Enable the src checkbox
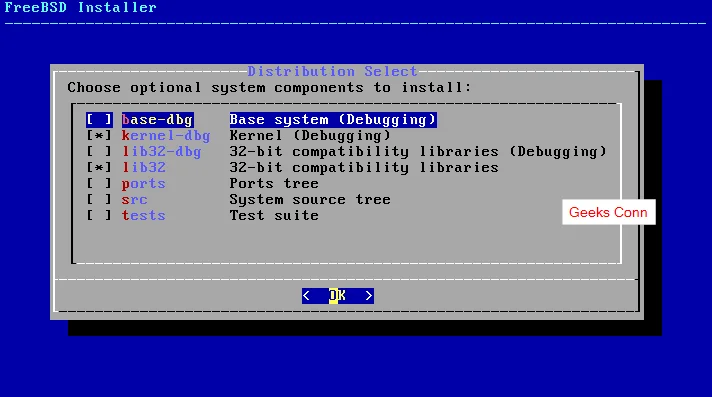The width and height of the screenshot is (712, 397). click(99, 199)
